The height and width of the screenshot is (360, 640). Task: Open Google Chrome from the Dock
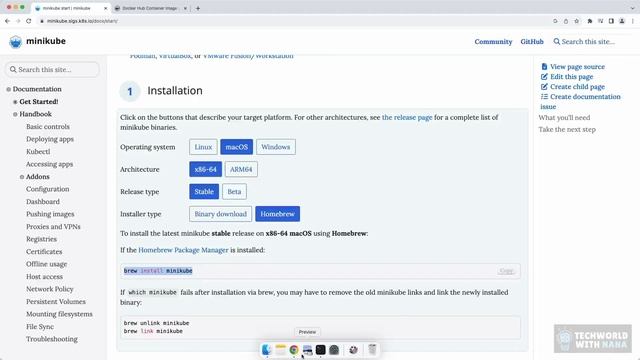[294, 349]
